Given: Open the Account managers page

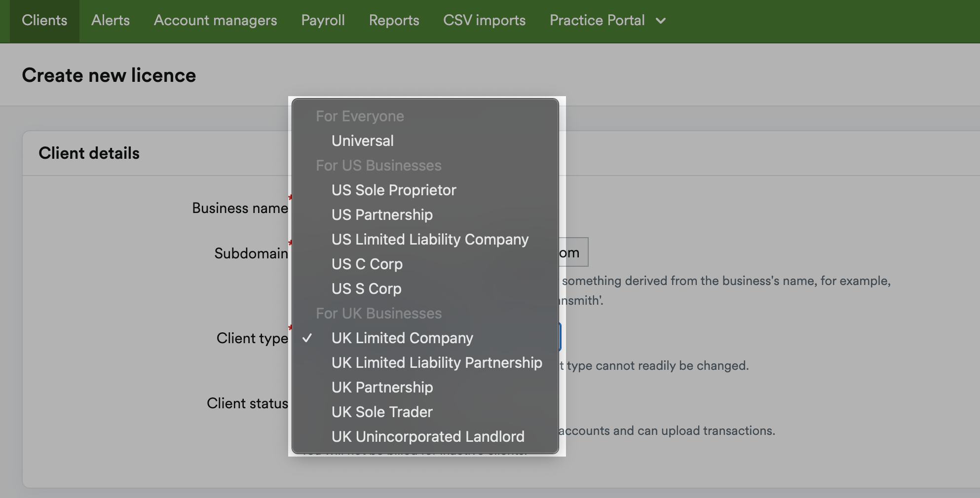Looking at the screenshot, I should [215, 20].
